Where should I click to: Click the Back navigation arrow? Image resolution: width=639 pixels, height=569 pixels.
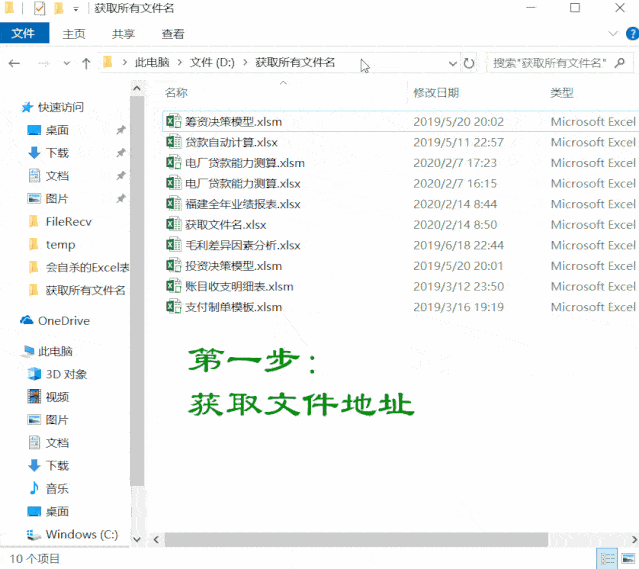coord(14,63)
